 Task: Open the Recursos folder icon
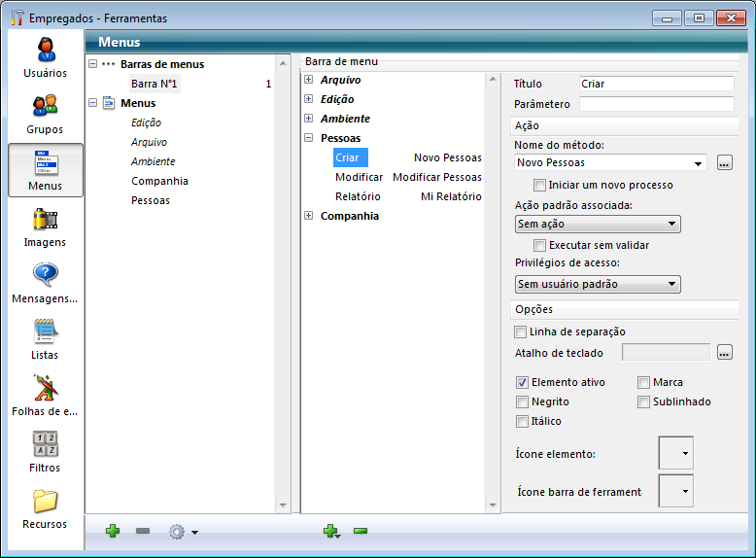(46, 502)
